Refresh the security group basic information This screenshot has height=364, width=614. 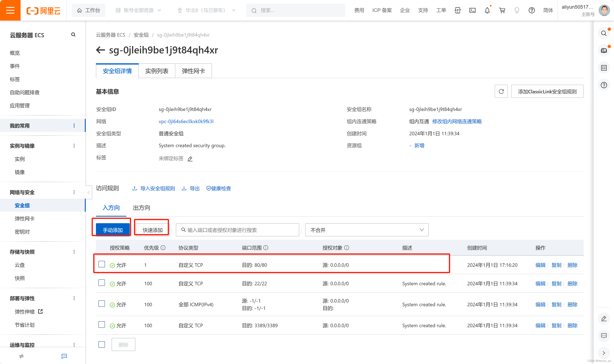501,91
